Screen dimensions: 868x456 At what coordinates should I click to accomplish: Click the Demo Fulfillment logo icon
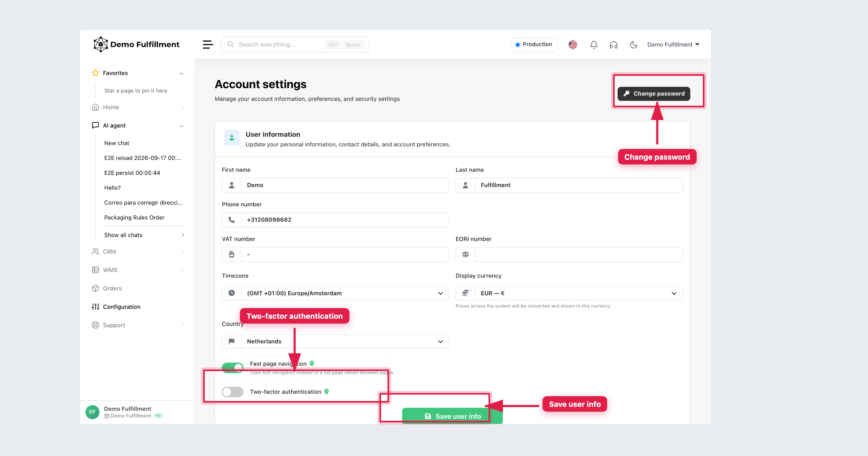[x=100, y=44]
